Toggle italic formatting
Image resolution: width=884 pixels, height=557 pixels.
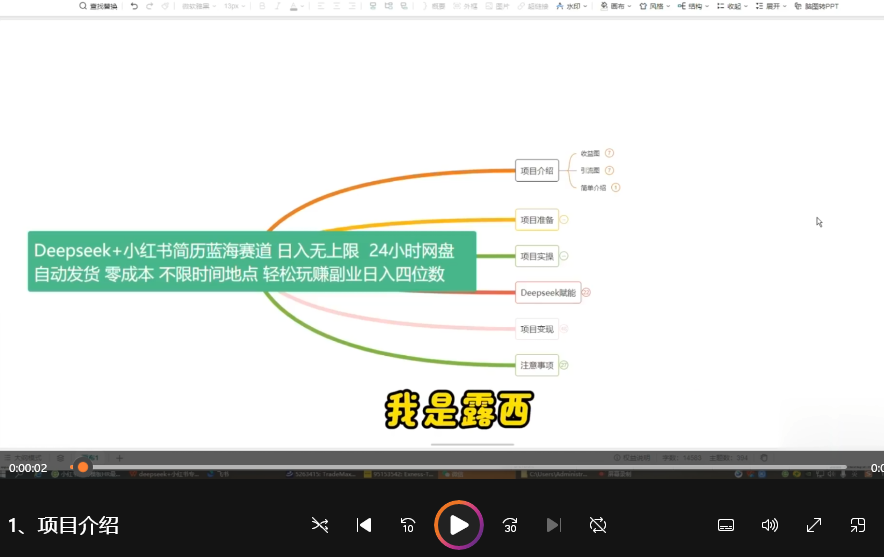coord(277,6)
